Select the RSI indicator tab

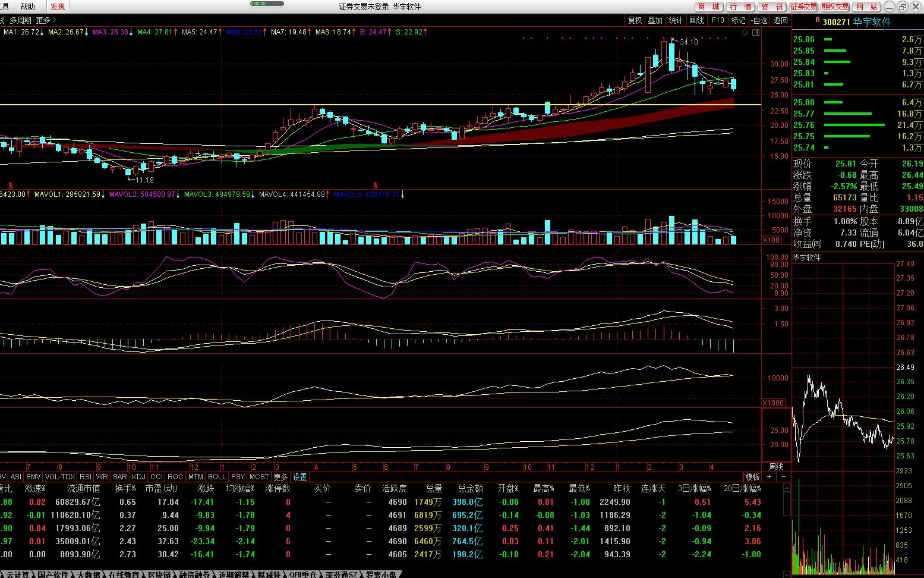point(86,477)
